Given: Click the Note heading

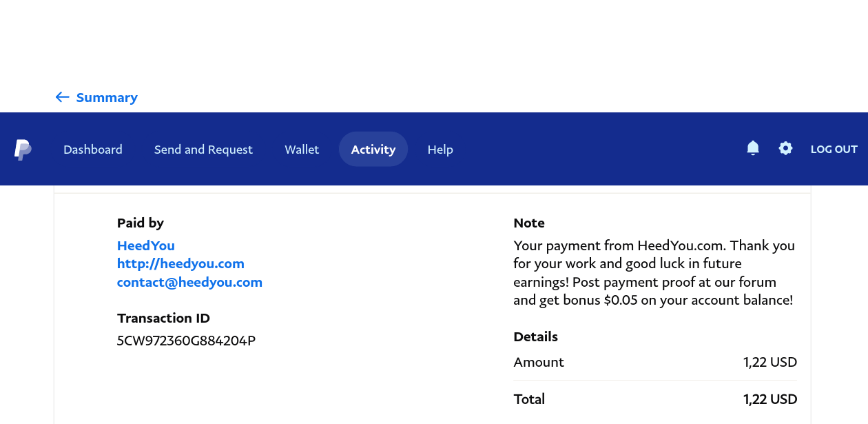Looking at the screenshot, I should pyautogui.click(x=529, y=223).
